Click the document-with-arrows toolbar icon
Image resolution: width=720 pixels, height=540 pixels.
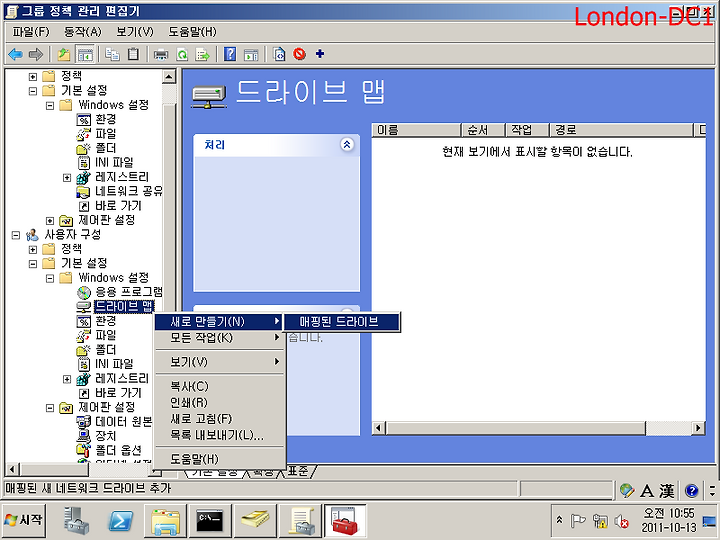tap(279, 55)
